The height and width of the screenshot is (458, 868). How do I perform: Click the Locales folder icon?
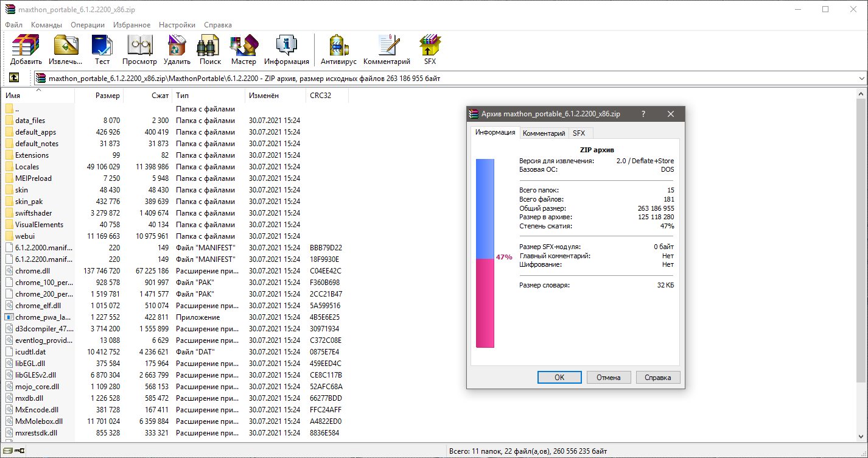(9, 167)
